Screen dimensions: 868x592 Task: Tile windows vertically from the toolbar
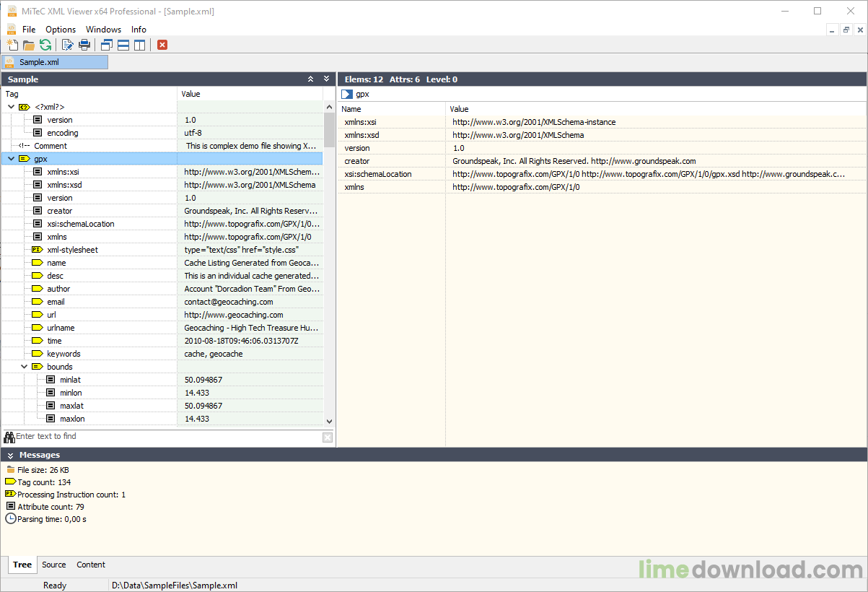139,45
